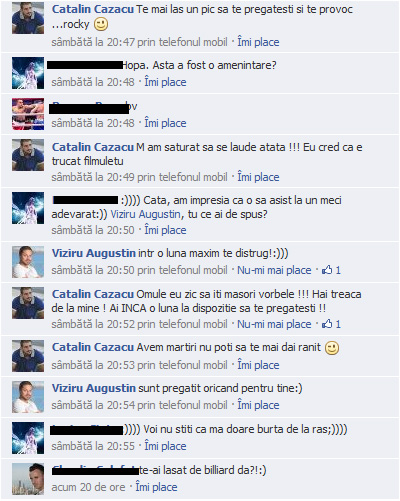Open the Viziru Augustin mention in the 20:50 comment
Image resolution: width=400 pixels, height=501 pixels.
(x=145, y=214)
